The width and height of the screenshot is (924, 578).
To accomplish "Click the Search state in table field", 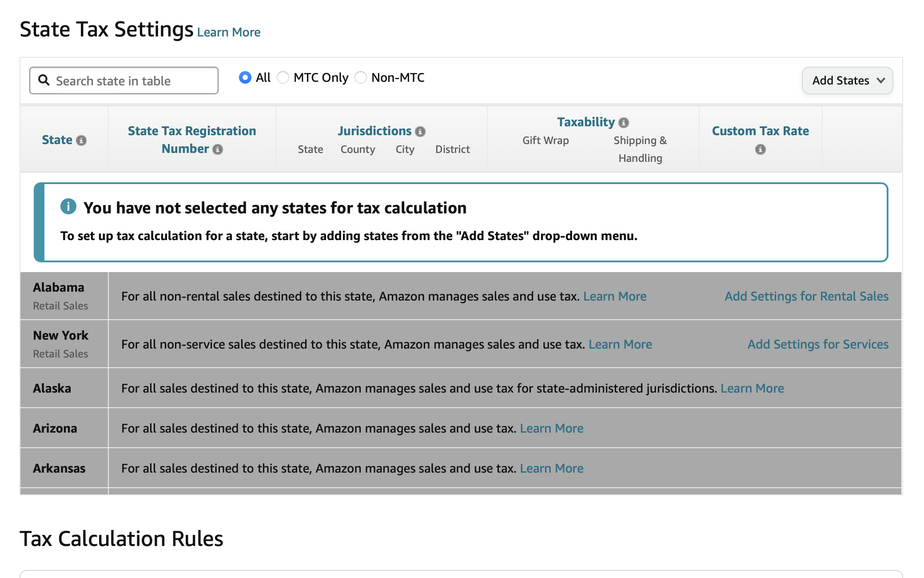I will pos(124,80).
